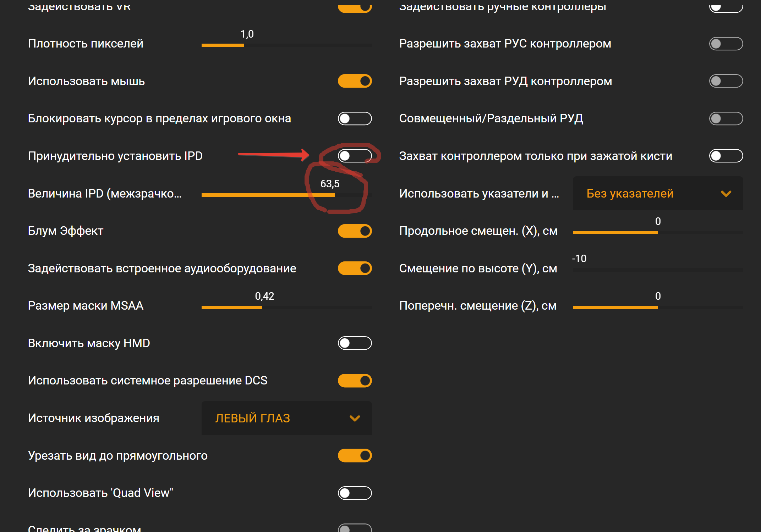761x532 pixels.
Task: Enable 'Блокировать курсор в пределах игрового окна'
Action: click(x=355, y=118)
